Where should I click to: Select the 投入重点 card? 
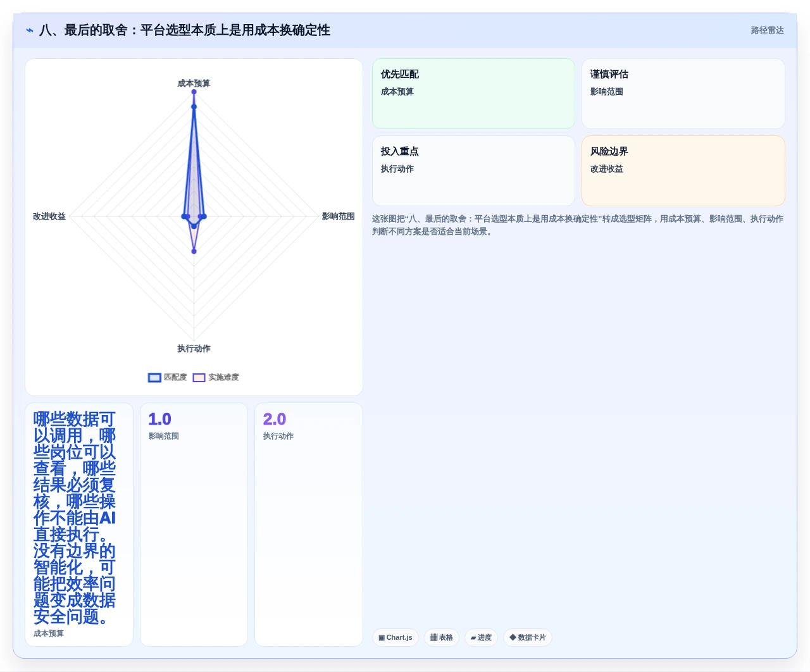pos(473,171)
